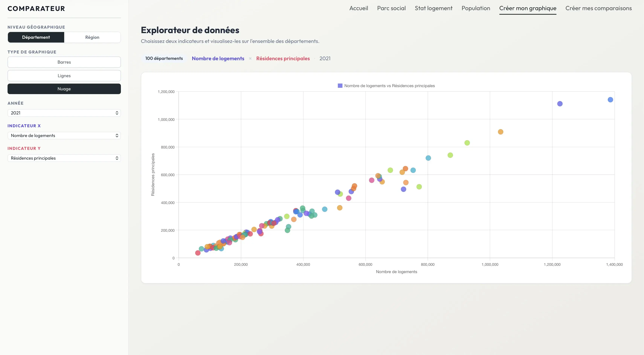Click the red Résidences principales chip

pos(283,59)
